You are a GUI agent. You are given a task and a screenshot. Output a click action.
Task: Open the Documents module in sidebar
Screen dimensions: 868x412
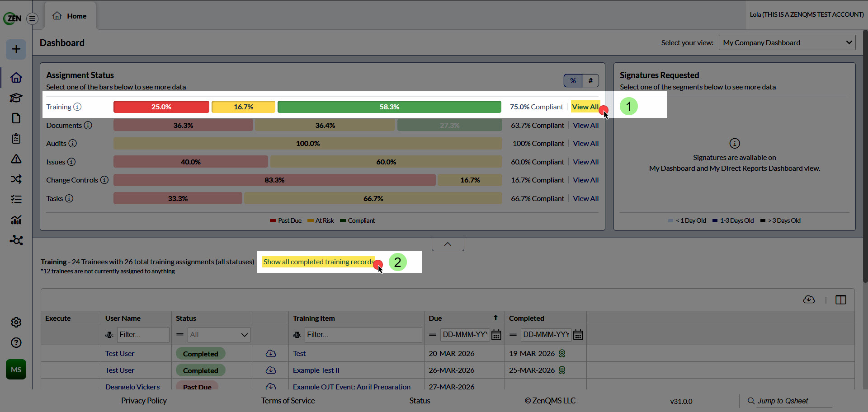[16, 118]
